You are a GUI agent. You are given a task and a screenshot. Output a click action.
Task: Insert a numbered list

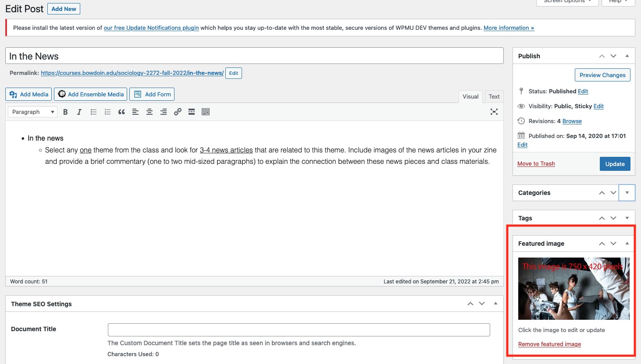coord(107,112)
